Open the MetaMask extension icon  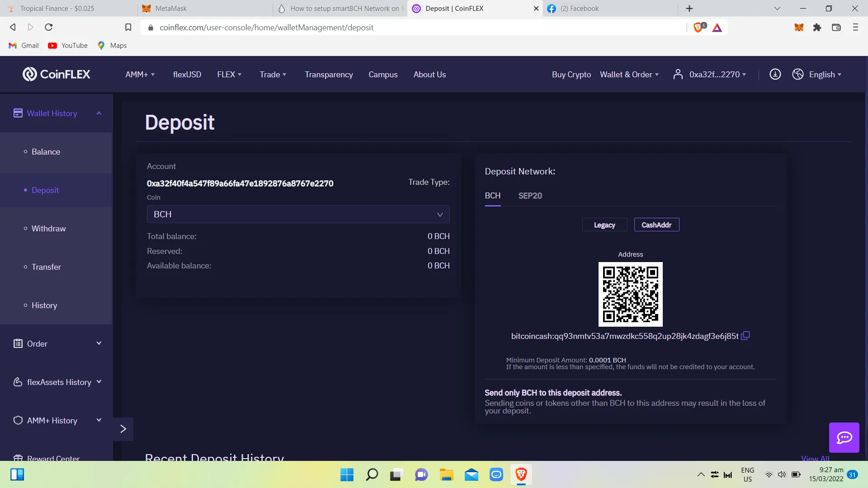click(x=799, y=28)
